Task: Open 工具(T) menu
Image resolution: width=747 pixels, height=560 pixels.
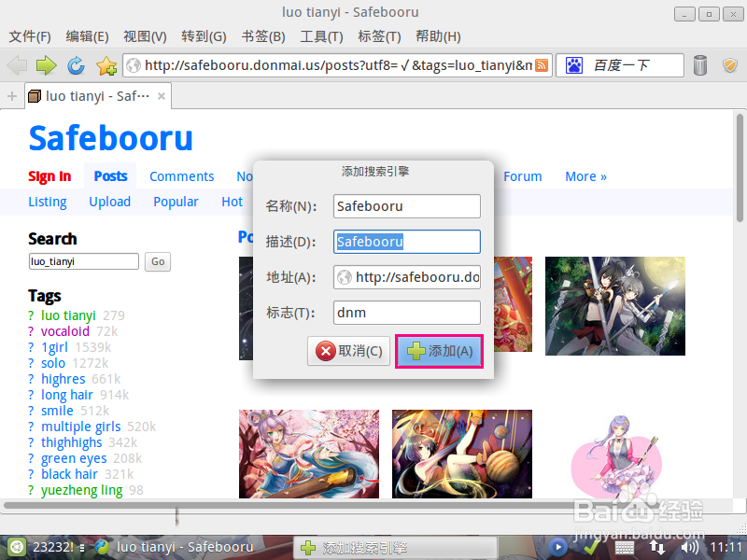Action: click(x=321, y=36)
